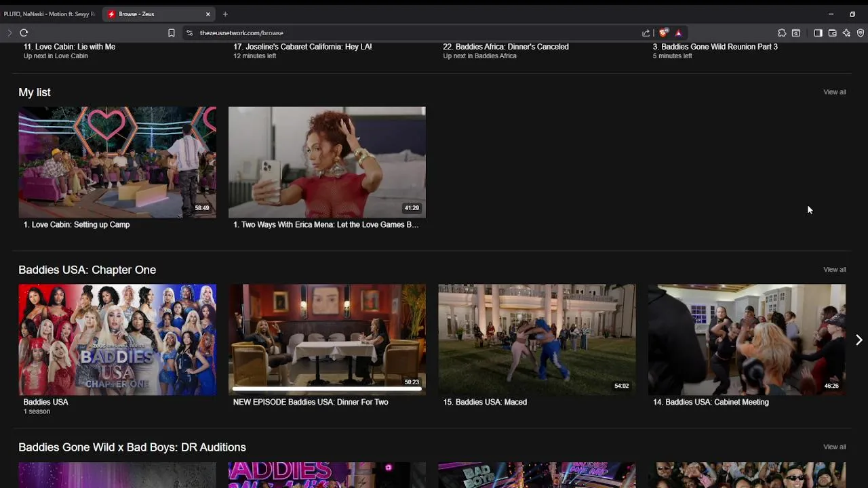The width and height of the screenshot is (868, 488).
Task: Open Baddies USA: Maced episode thumbnail
Action: (x=537, y=340)
